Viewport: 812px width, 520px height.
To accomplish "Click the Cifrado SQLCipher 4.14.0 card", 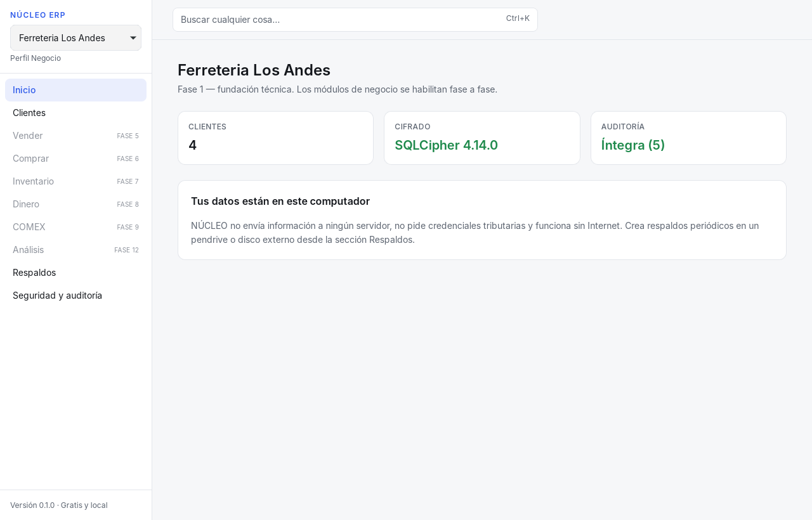I will pyautogui.click(x=482, y=138).
